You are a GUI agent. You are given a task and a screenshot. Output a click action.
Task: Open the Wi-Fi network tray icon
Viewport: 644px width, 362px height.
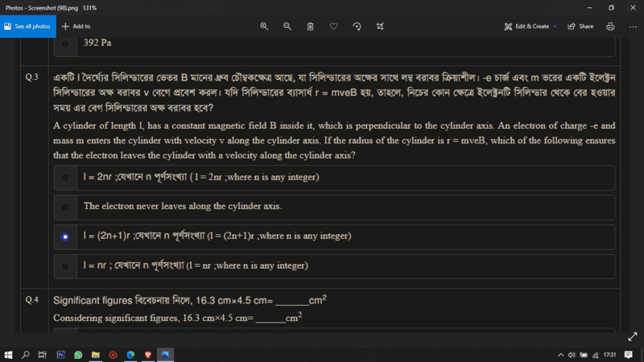coord(595,355)
